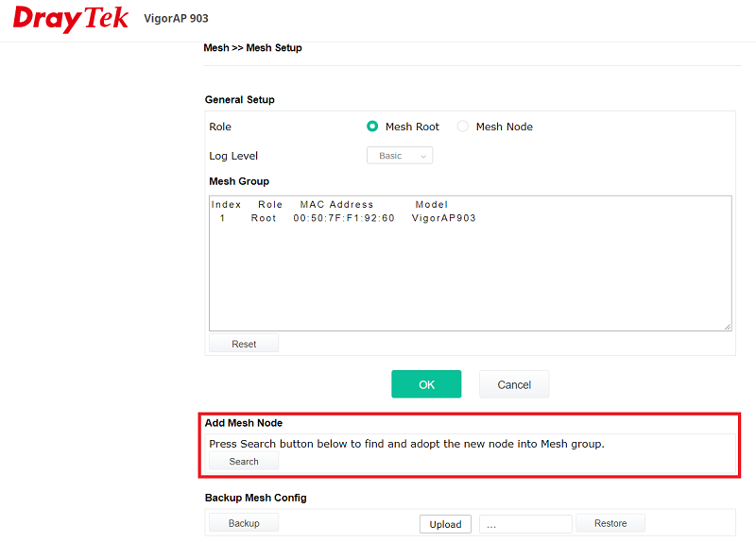Search for new mesh nodes

click(244, 461)
